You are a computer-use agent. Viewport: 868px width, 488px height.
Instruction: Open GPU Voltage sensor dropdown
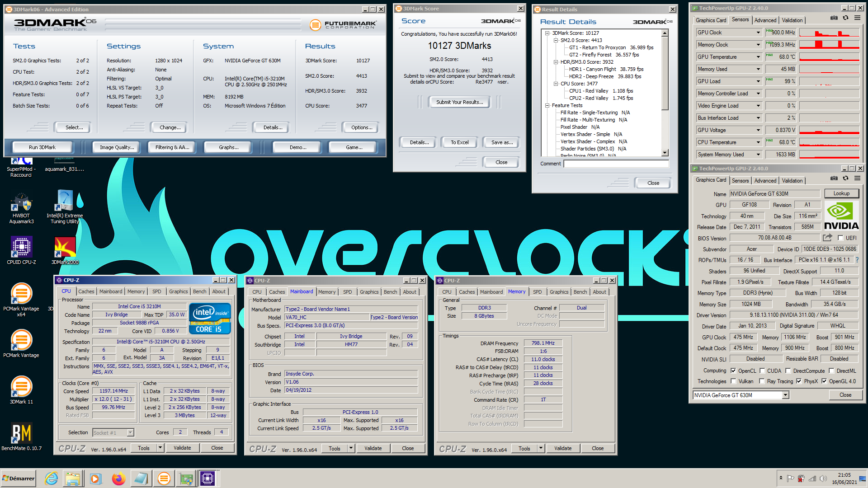[x=758, y=130]
